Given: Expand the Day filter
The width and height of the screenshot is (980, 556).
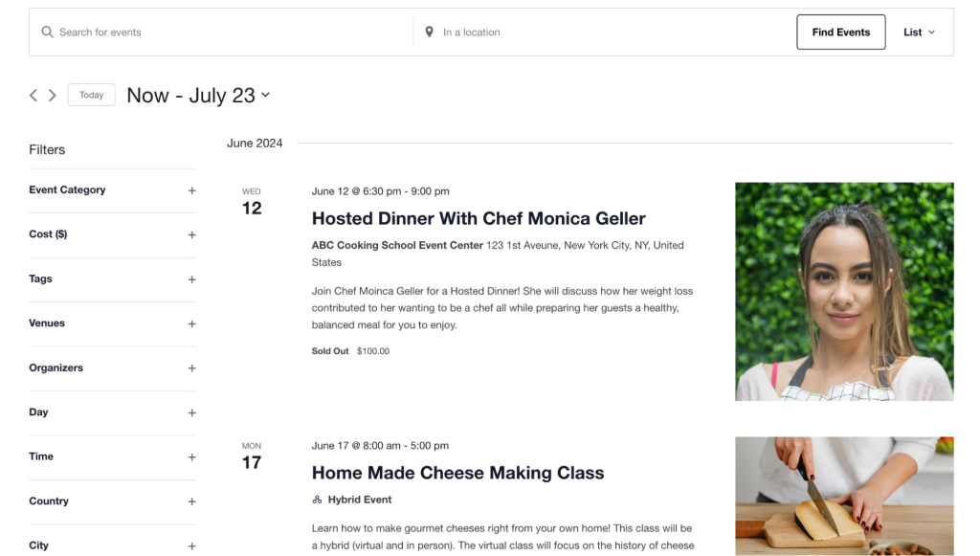Looking at the screenshot, I should tap(191, 412).
